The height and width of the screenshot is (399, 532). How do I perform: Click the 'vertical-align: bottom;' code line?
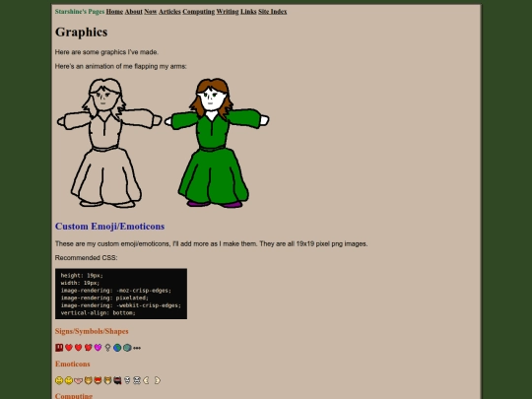tap(99, 313)
